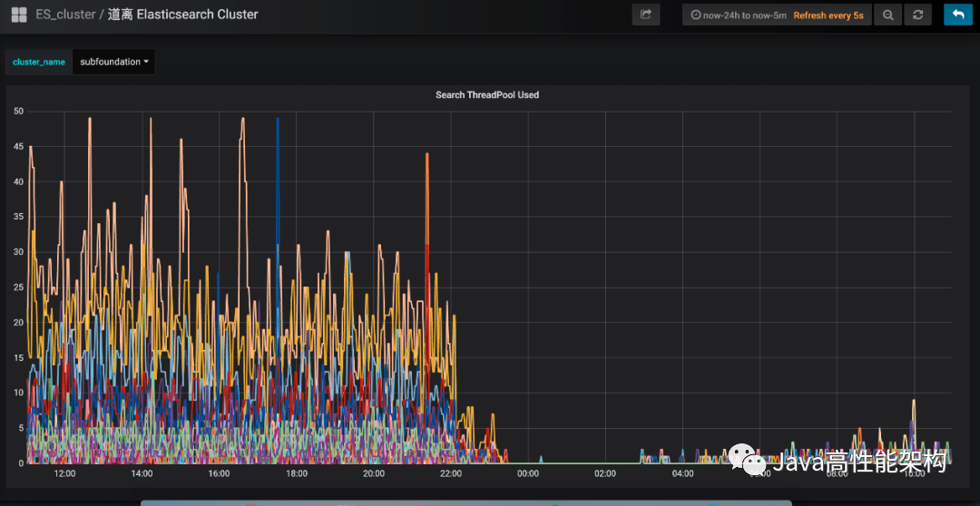
Task: Open the now-24h to now-5m time range picker
Action: pos(739,15)
